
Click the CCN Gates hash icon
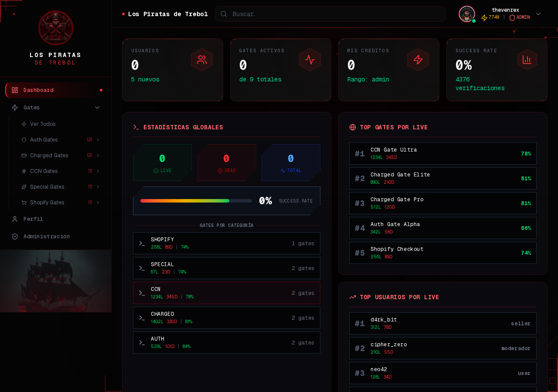24,171
